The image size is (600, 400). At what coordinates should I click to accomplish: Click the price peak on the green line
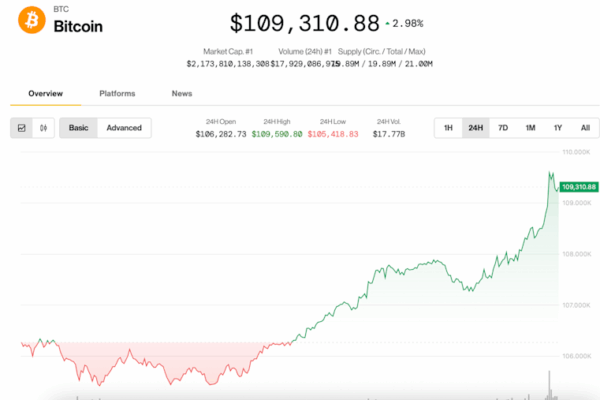tap(550, 173)
